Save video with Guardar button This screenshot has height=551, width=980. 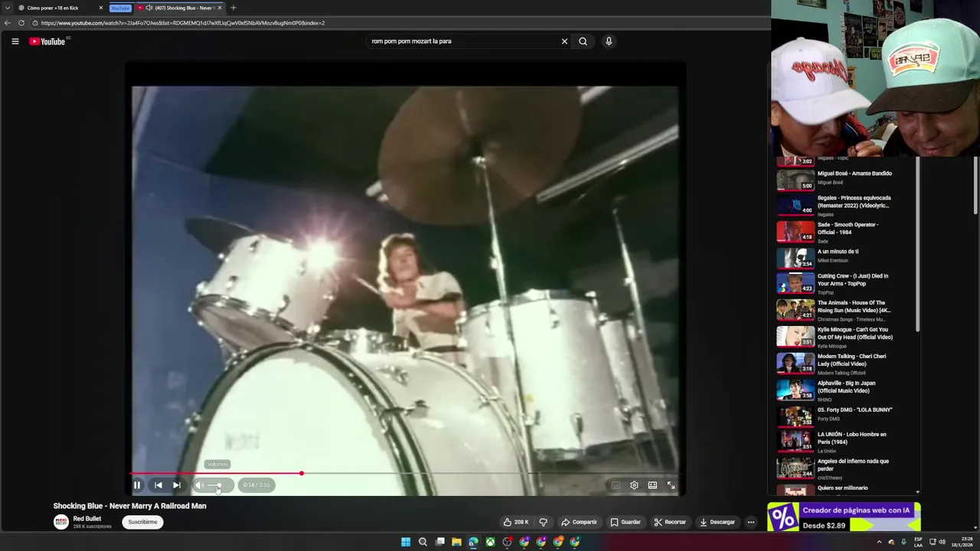click(626, 522)
